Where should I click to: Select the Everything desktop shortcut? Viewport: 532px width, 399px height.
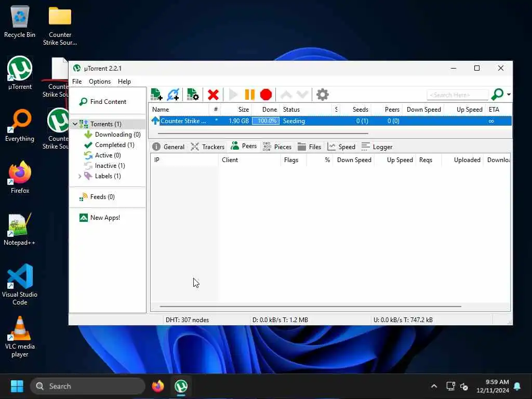20,125
